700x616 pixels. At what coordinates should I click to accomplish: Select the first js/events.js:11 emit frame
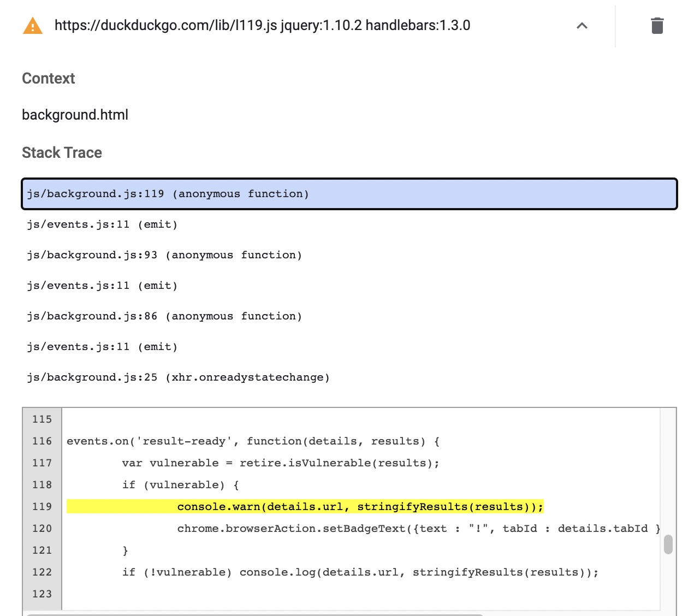click(x=102, y=224)
